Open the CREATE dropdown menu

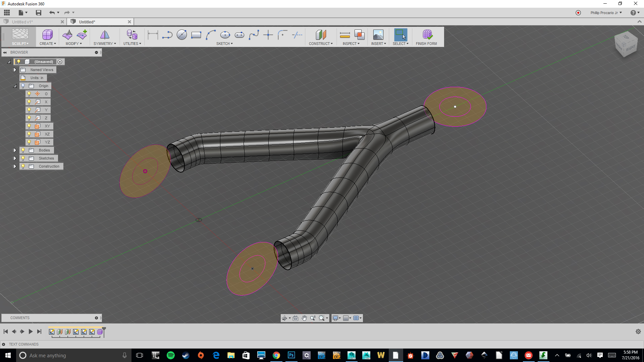click(x=48, y=44)
